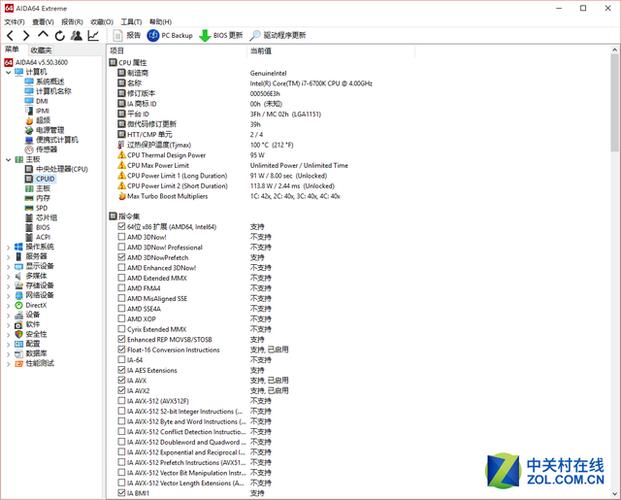Select BIOS in the tree

[38, 227]
